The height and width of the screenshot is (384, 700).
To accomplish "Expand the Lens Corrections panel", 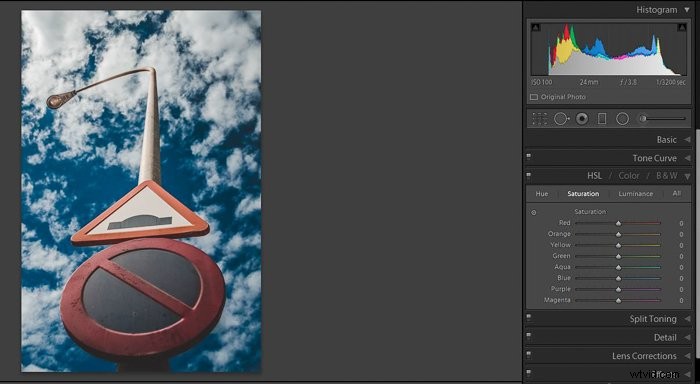I will coord(687,356).
